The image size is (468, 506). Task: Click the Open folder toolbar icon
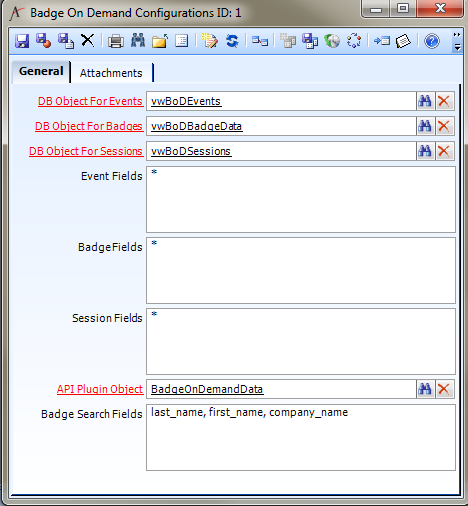point(160,41)
